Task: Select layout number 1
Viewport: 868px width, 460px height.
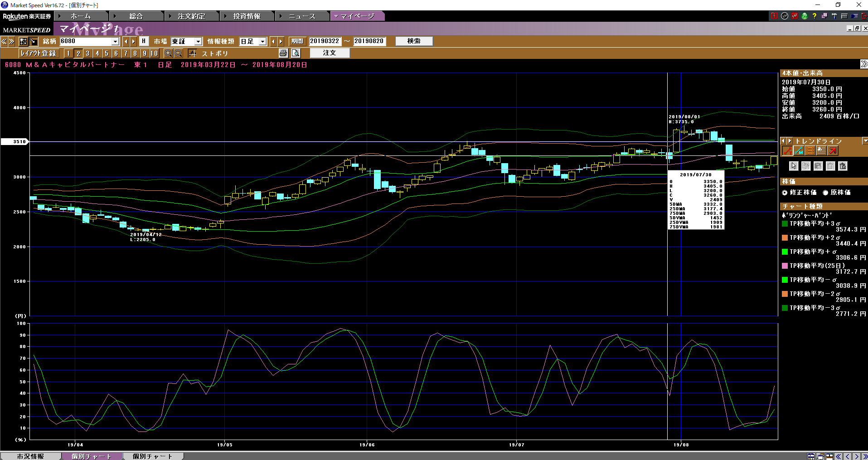Action: tap(68, 53)
